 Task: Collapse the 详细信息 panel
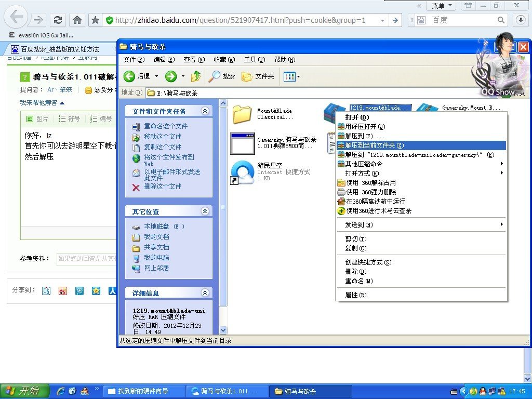click(x=205, y=293)
